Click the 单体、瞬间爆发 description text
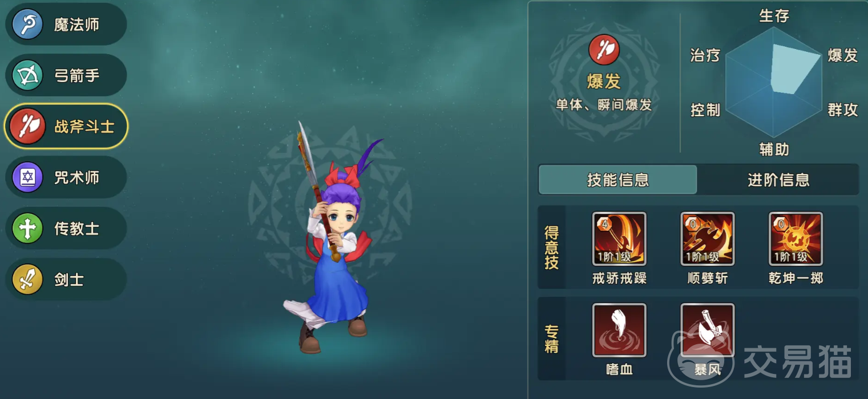This screenshot has width=868, height=399. [604, 105]
